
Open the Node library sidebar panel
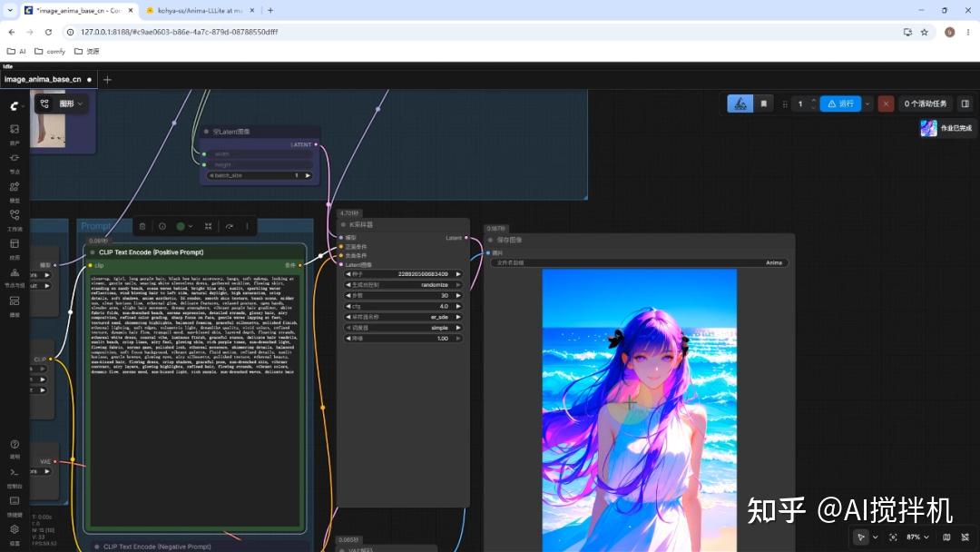tap(15, 158)
